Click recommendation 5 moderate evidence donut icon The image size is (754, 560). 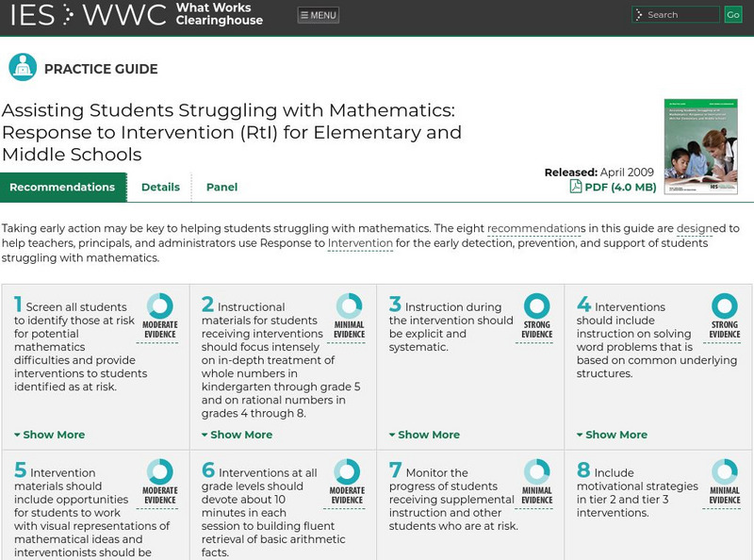coord(160,472)
